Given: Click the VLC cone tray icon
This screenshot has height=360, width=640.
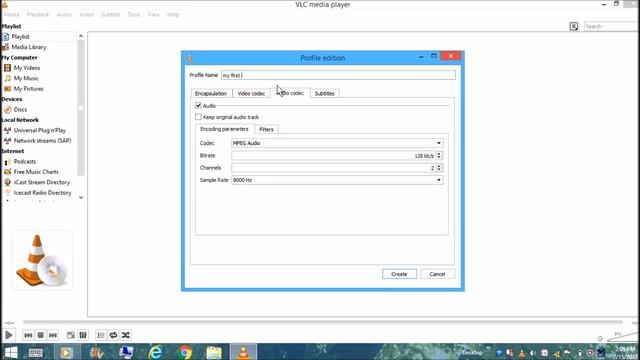Looking at the screenshot, I should pyautogui.click(x=522, y=353).
